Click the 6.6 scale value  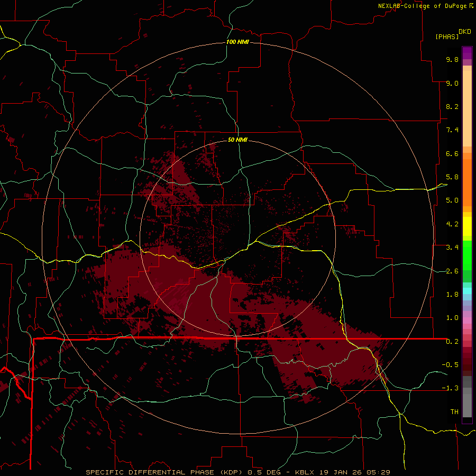pyautogui.click(x=452, y=153)
